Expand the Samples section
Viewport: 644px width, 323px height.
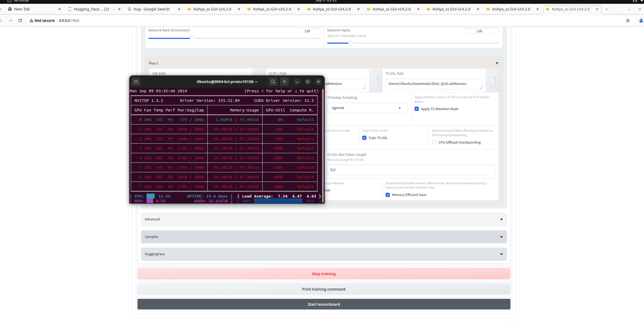tap(323, 237)
